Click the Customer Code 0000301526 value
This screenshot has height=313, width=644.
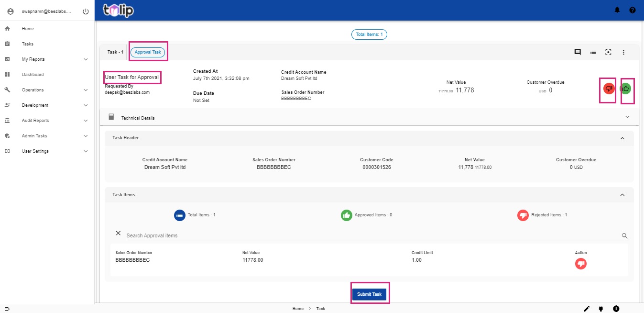click(x=377, y=168)
